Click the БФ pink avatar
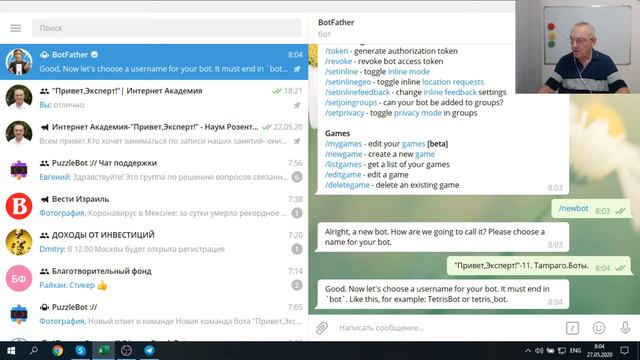The height and width of the screenshot is (360, 640). pyautogui.click(x=19, y=278)
